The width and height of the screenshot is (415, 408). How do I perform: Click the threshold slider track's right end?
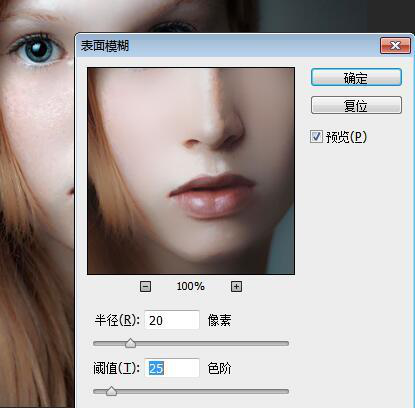click(x=285, y=391)
